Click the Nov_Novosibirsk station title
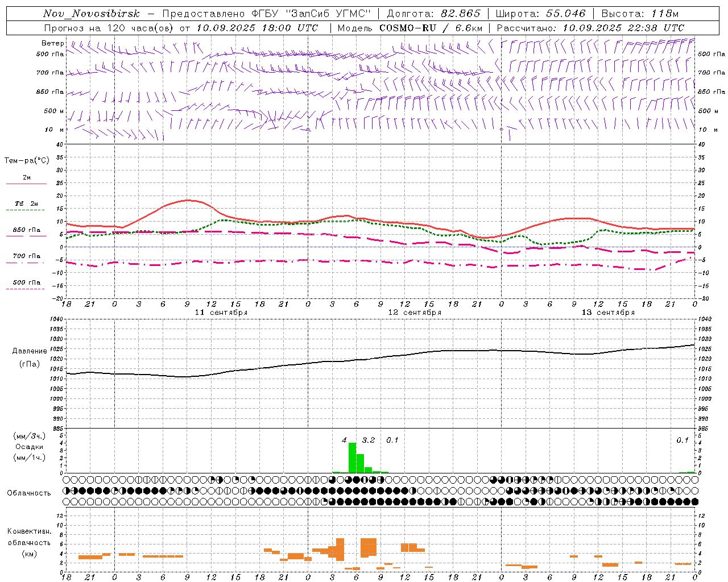728x582 pixels. pos(92,14)
